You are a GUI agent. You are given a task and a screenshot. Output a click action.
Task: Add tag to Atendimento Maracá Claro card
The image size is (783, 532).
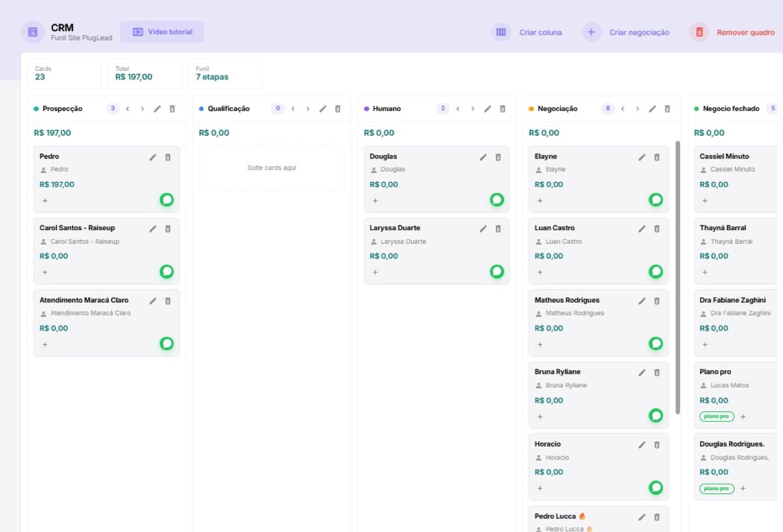pyautogui.click(x=45, y=344)
